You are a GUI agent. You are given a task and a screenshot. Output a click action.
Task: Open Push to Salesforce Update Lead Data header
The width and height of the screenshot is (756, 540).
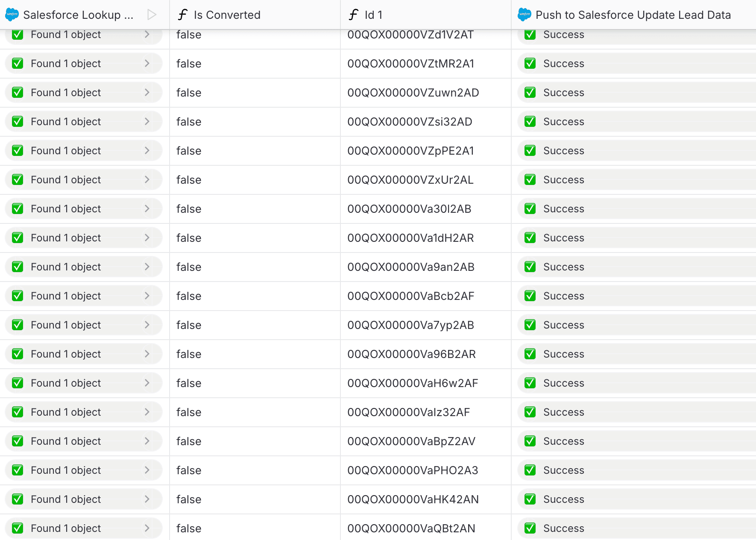(x=634, y=15)
